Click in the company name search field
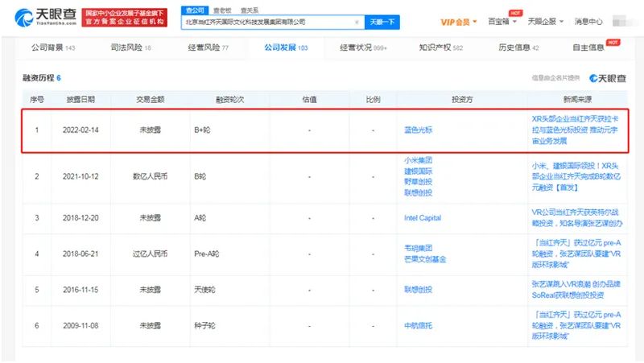This screenshot has width=644, height=363. (266, 23)
